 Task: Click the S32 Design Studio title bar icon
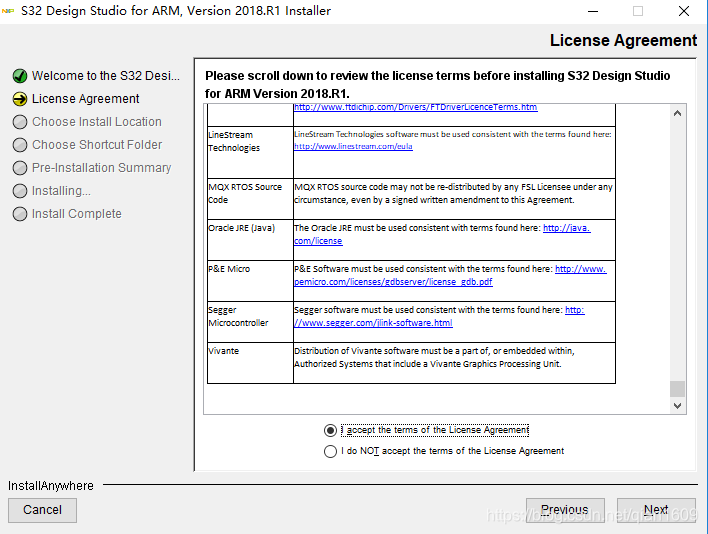tap(9, 11)
